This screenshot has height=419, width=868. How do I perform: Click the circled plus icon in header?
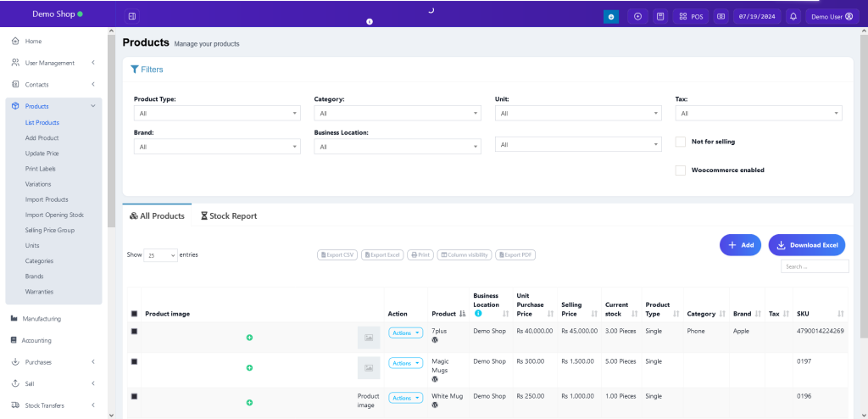637,16
